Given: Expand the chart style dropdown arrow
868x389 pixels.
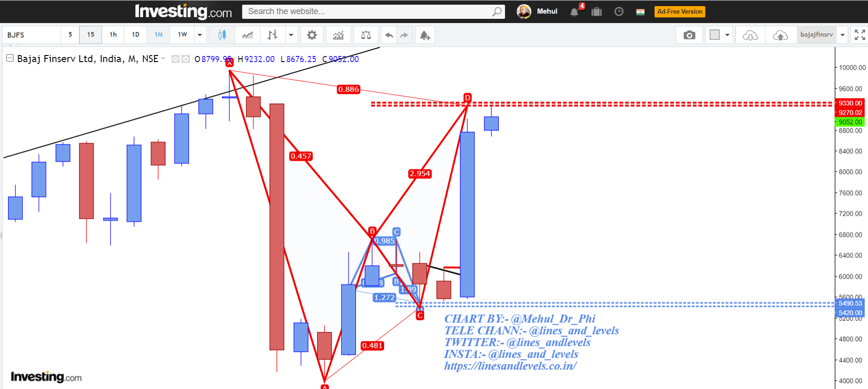Looking at the screenshot, I should point(291,35).
